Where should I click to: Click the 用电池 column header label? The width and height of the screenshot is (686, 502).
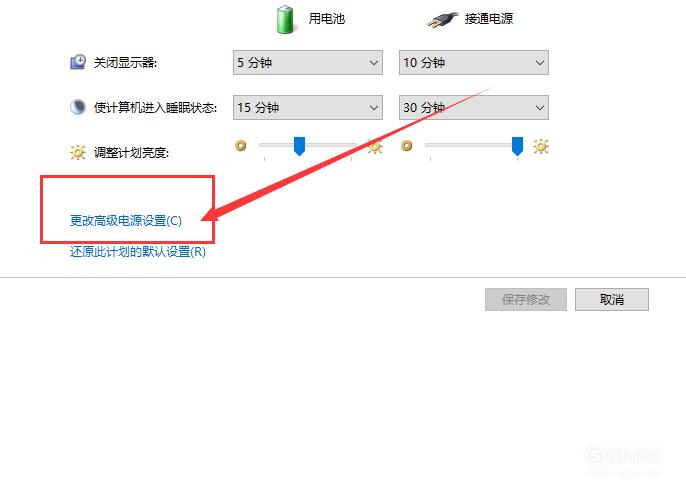327,19
